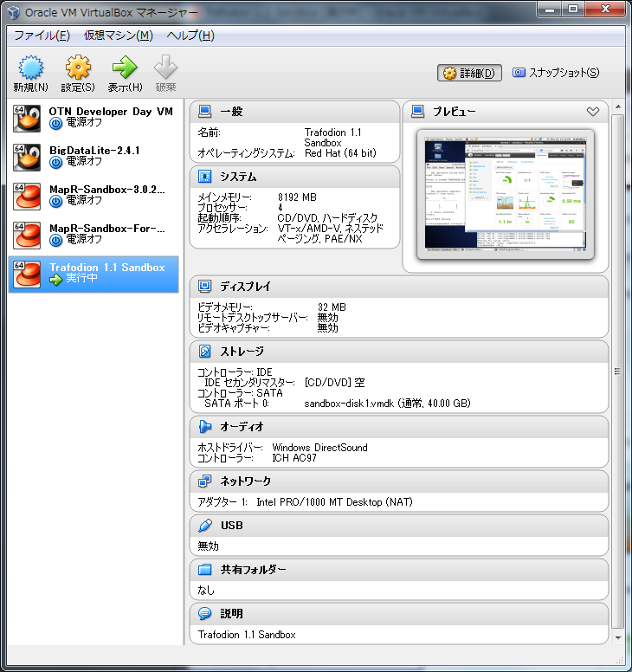Click '8192 MB' main memory value
Viewport: 632px width, 672px height.
tap(297, 197)
